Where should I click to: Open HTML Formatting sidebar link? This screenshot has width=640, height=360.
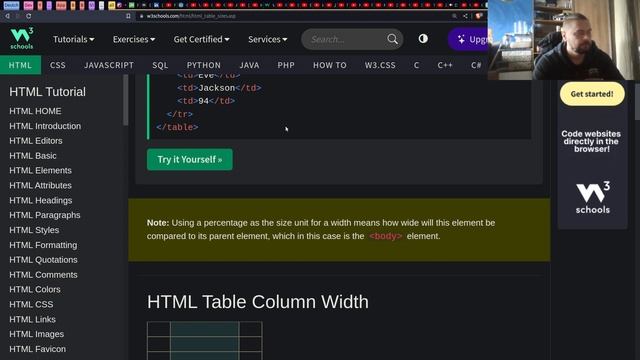(x=43, y=245)
